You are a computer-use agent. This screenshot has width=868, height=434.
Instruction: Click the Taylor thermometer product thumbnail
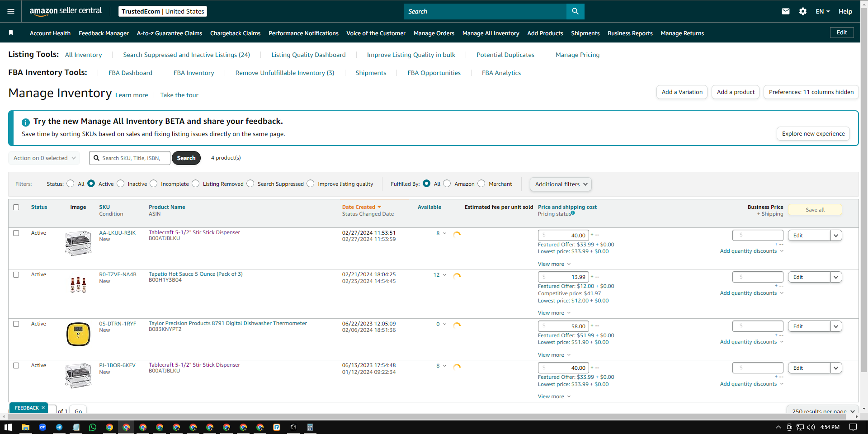click(x=78, y=334)
